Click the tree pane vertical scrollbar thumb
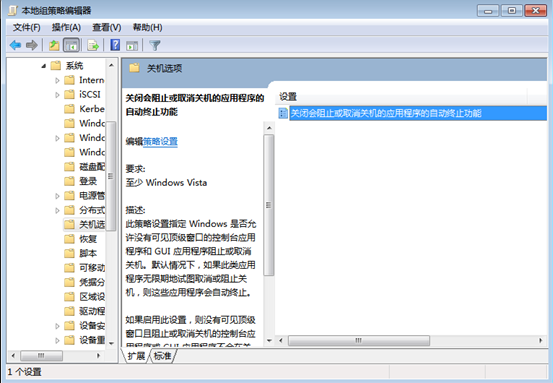553x383 pixels. pos(111,176)
